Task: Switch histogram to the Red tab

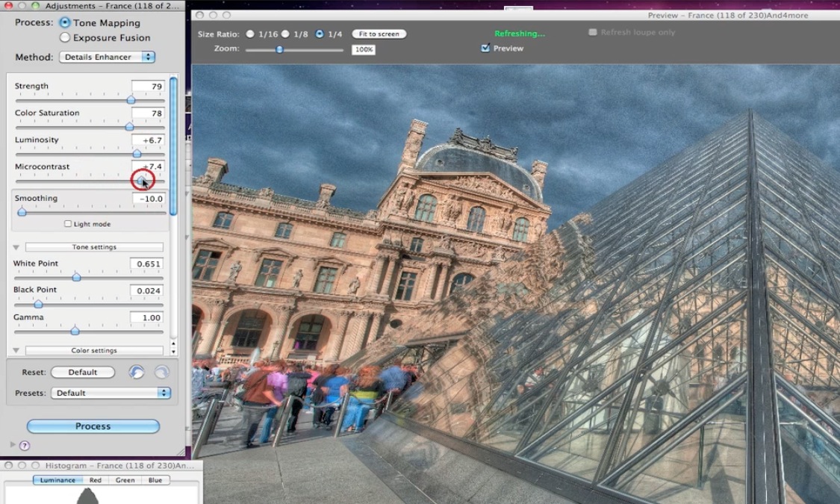Action: pos(96,480)
